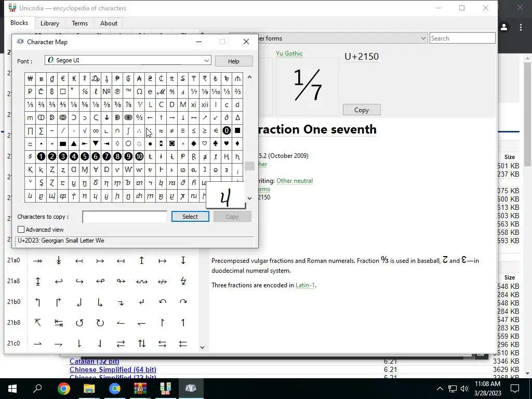
Task: Pick the ∂ partial differential glyph
Action: point(227,117)
